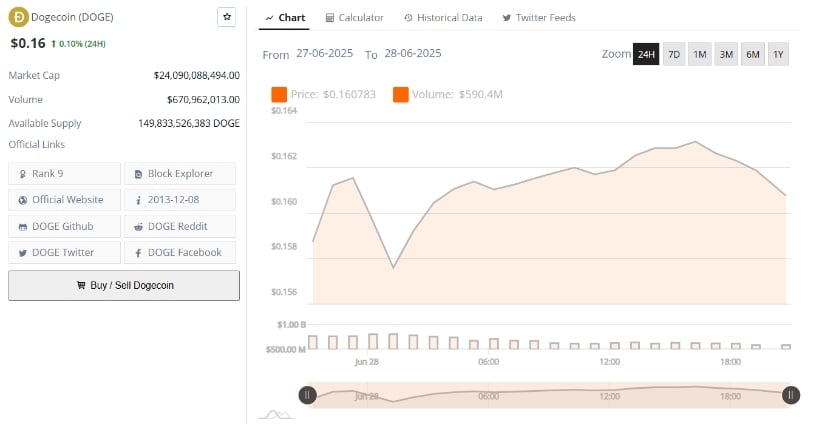This screenshot has width=825, height=424.
Task: Click the Calculator tab icon
Action: click(330, 18)
